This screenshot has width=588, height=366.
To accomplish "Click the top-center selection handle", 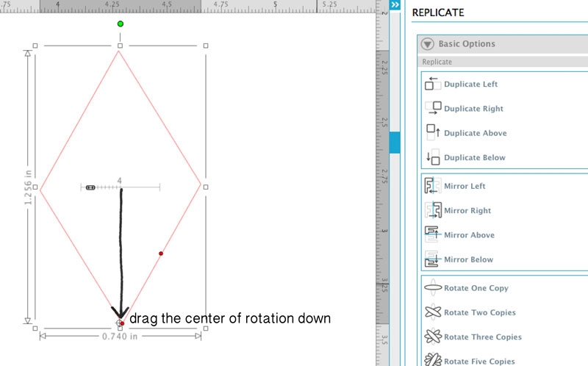I will [x=120, y=46].
